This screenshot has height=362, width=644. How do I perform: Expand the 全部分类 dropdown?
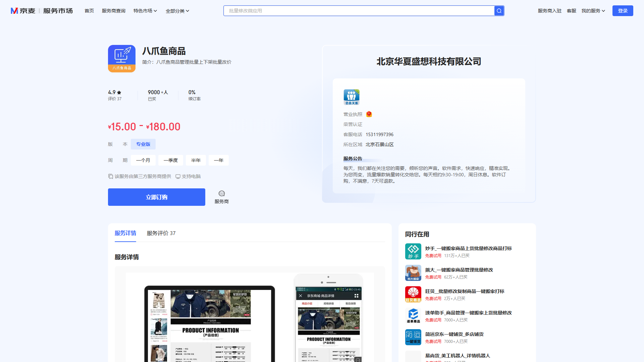pyautogui.click(x=177, y=11)
